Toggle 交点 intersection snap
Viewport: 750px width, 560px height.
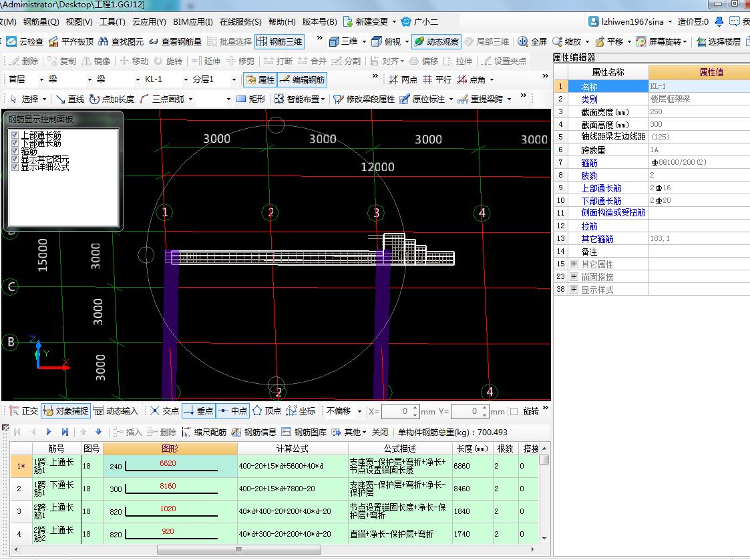[164, 410]
